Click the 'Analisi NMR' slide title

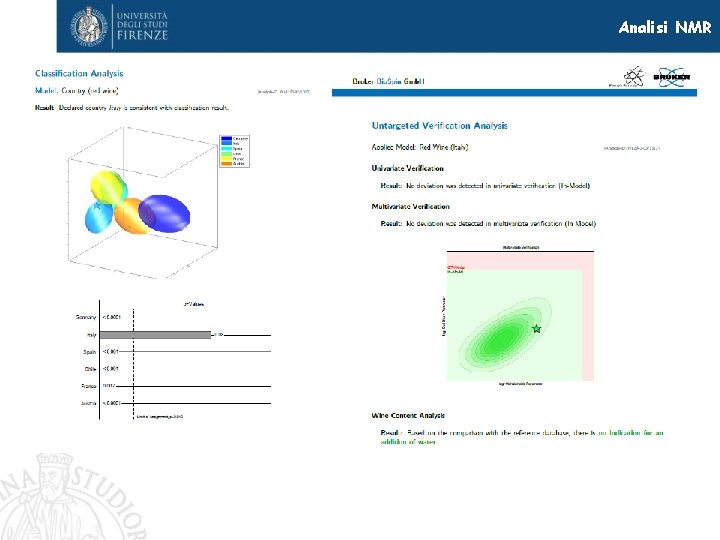click(665, 28)
